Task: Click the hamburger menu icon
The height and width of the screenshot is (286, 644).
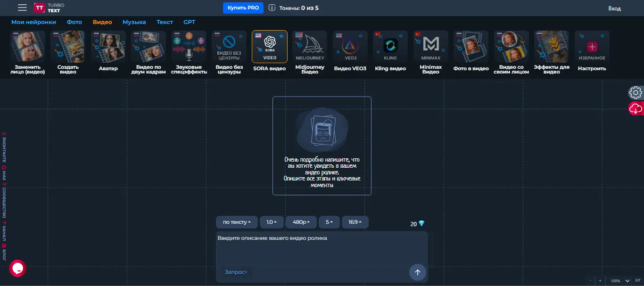Action: tap(22, 8)
